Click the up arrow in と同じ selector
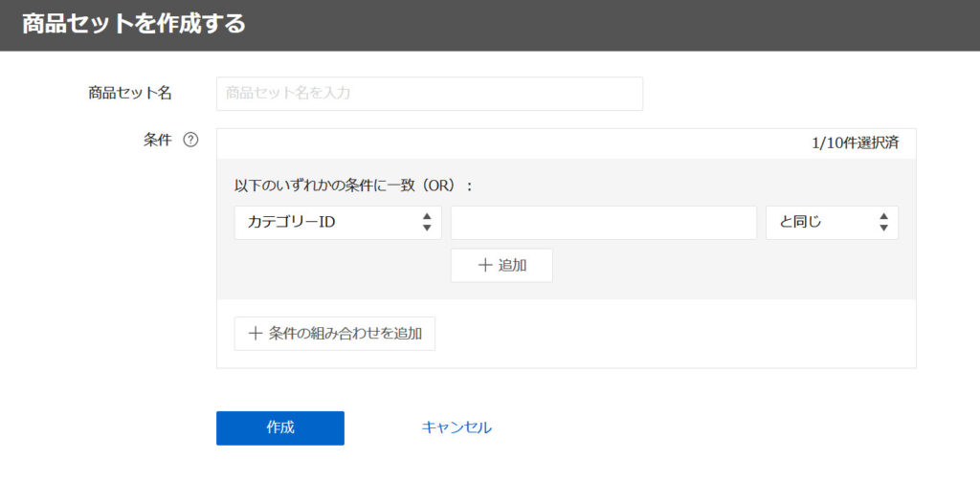 883,217
